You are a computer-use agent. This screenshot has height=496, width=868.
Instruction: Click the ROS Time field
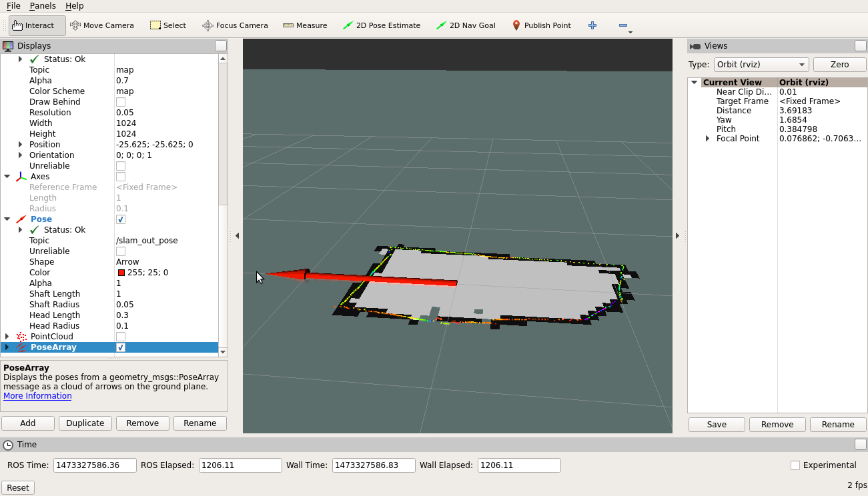coord(95,465)
